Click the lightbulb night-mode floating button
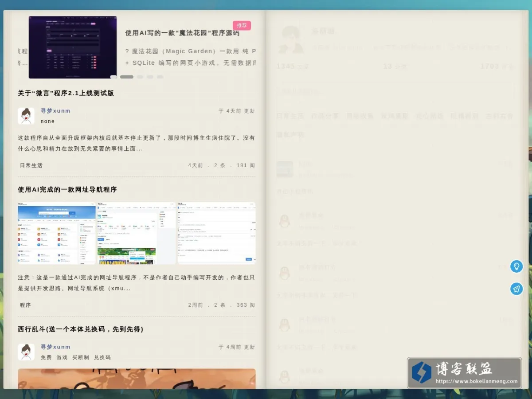Screen dimensions: 532x399 [x=516, y=266]
